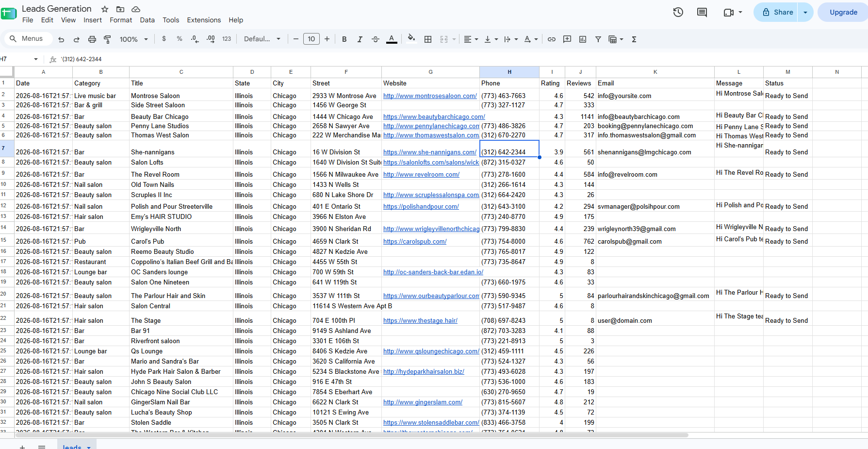The image size is (868, 449).
Task: Open the Insert menu
Action: point(93,20)
